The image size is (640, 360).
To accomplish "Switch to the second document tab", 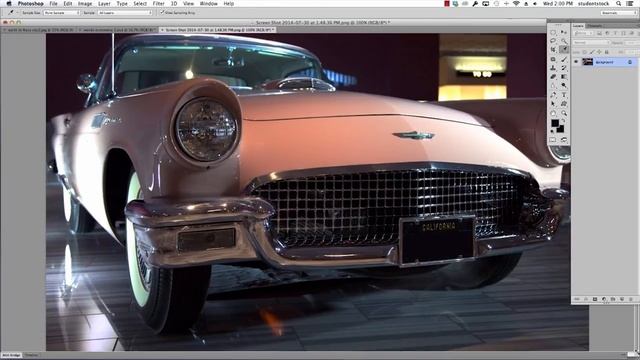I will click(x=118, y=30).
